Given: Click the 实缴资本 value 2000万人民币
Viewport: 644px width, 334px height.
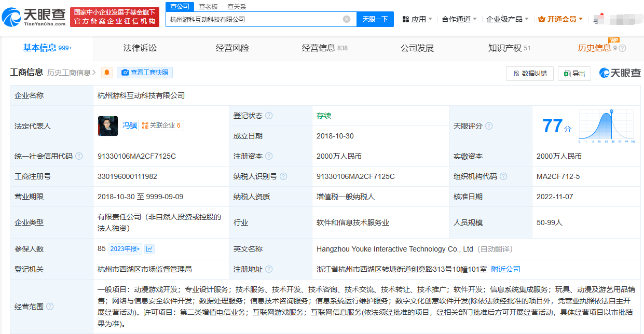Looking at the screenshot, I should 559,156.
